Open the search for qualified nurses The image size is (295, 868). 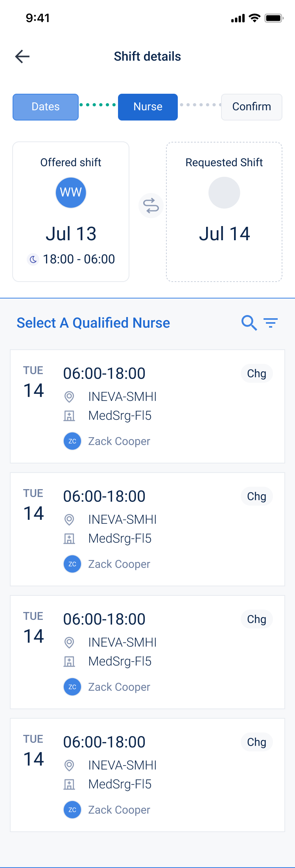249,323
